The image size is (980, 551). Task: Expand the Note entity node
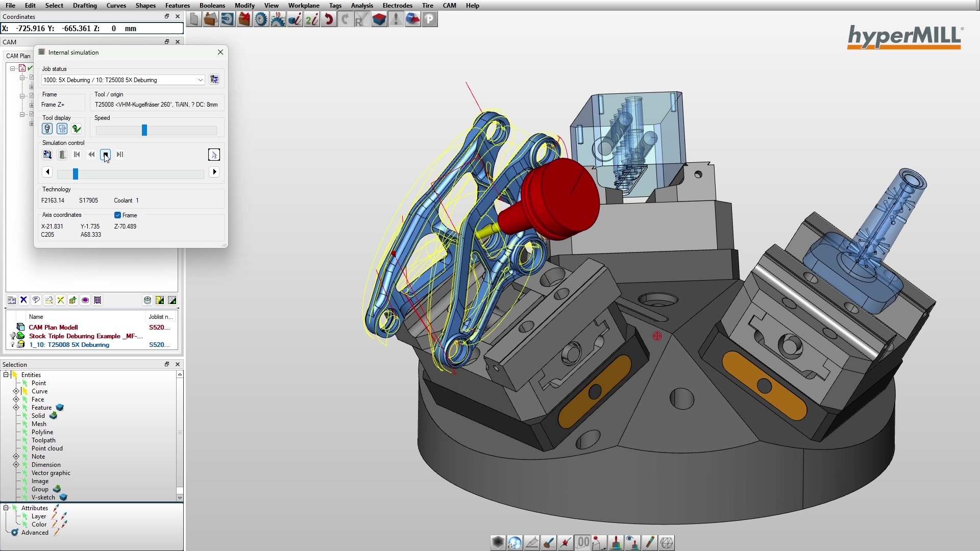point(16,457)
